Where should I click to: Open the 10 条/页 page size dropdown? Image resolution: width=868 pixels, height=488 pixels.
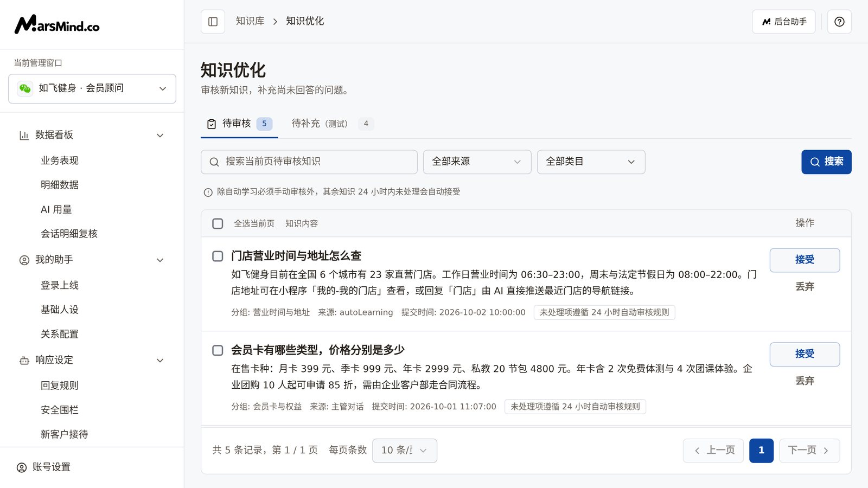tap(405, 450)
